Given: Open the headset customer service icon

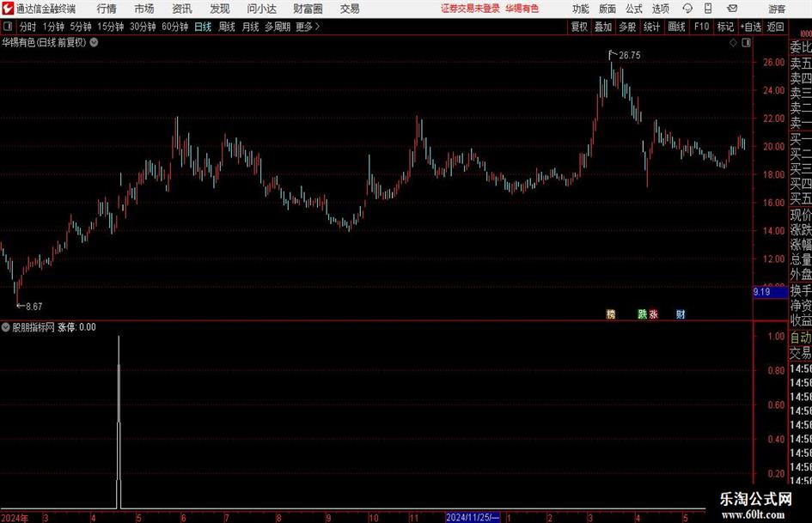Looking at the screenshot, I should (687, 9).
